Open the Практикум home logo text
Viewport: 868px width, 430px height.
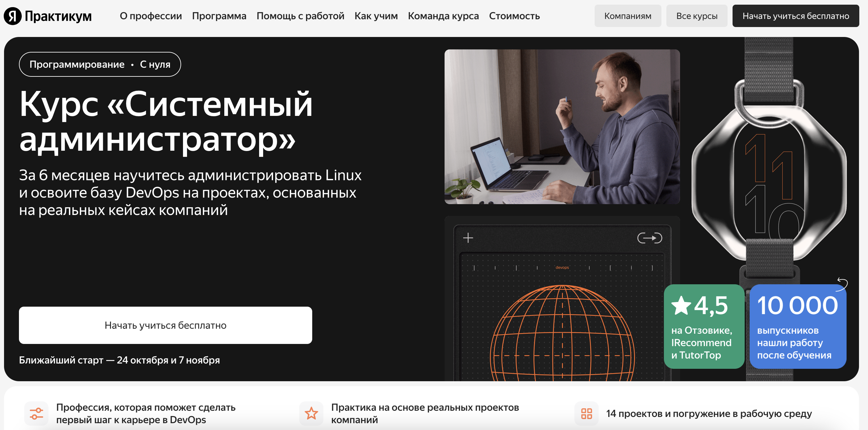click(x=58, y=16)
